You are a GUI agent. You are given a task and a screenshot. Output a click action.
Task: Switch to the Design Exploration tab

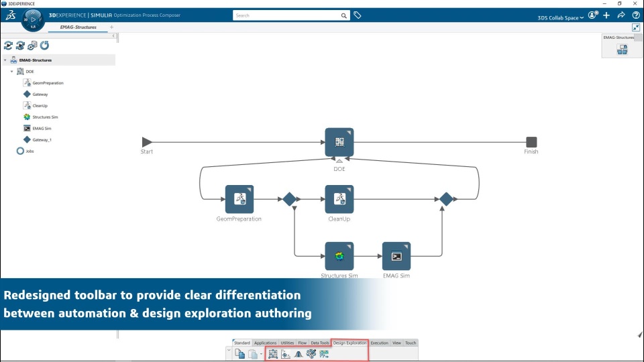pos(350,343)
